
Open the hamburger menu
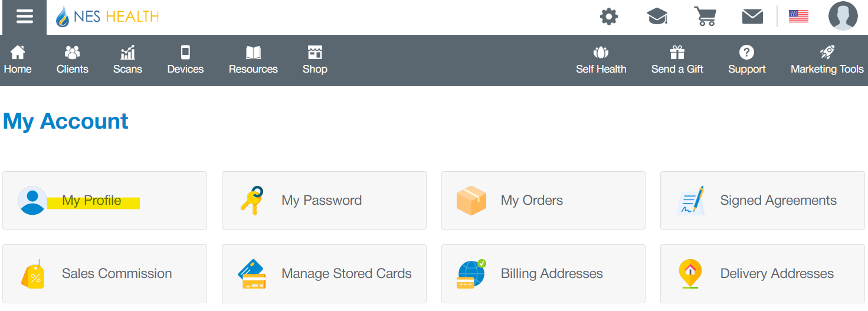pos(24,17)
